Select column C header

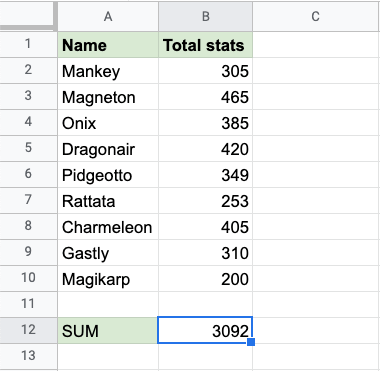(x=316, y=16)
